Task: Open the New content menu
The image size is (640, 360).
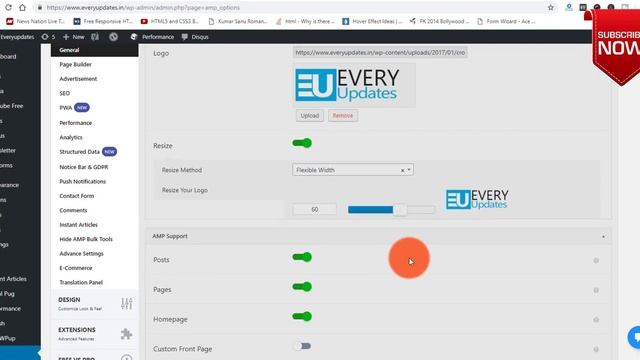Action: pos(73,37)
